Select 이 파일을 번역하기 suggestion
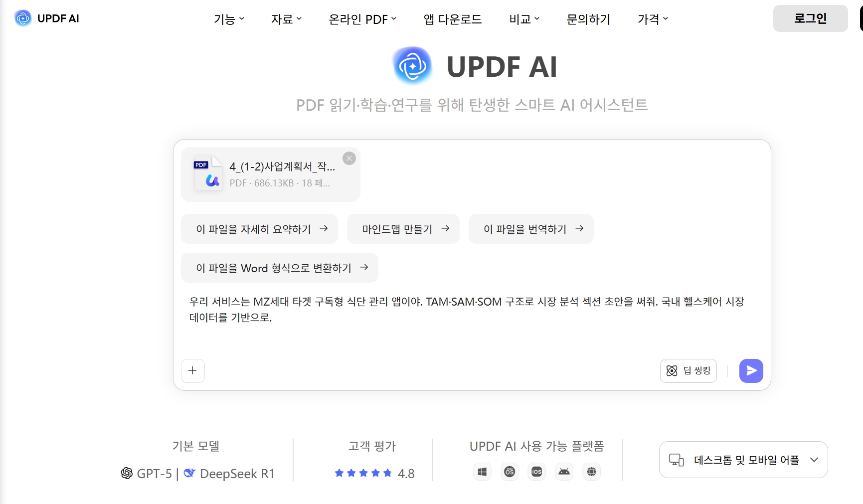Screen dimensions: 863x504 pyautogui.click(x=531, y=229)
